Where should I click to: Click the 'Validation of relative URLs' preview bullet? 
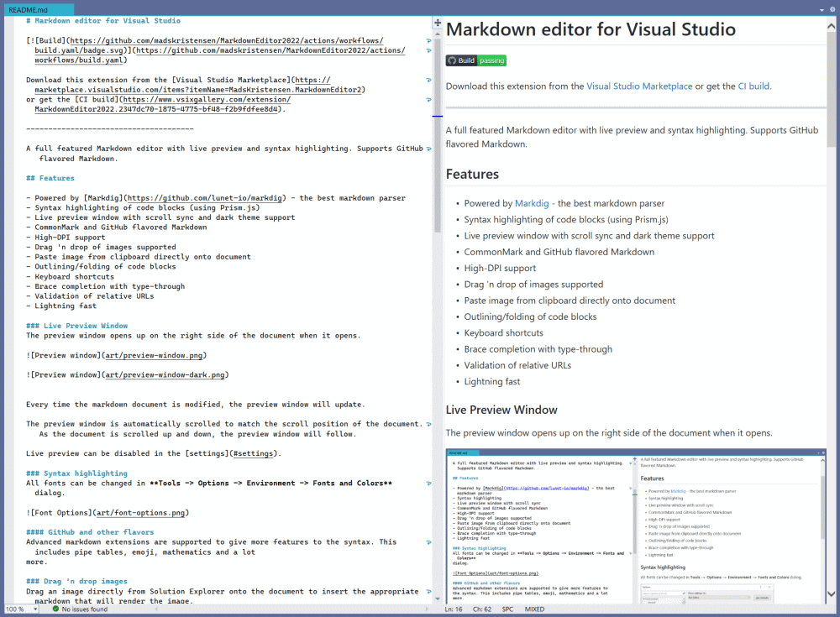[x=517, y=365]
